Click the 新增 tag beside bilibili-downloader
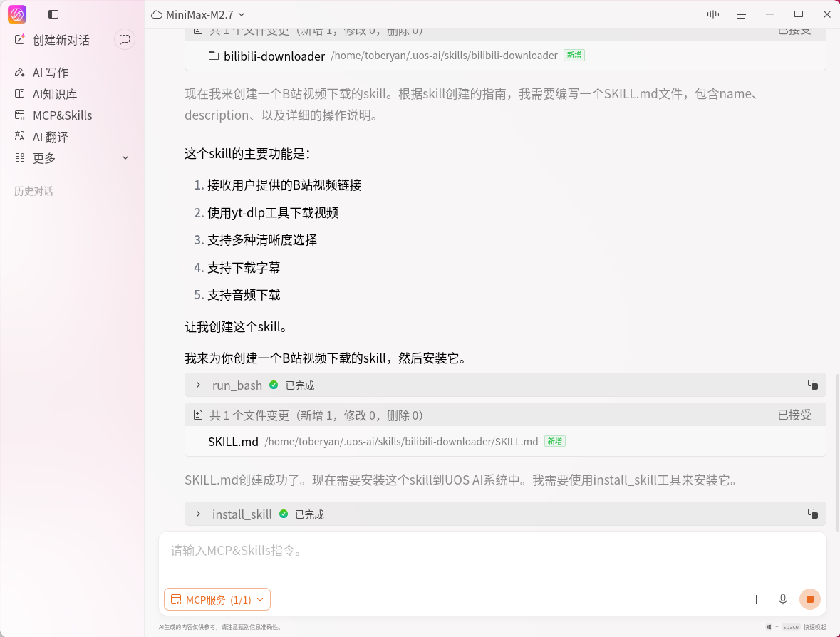Viewport: 840px width, 637px height. [574, 55]
